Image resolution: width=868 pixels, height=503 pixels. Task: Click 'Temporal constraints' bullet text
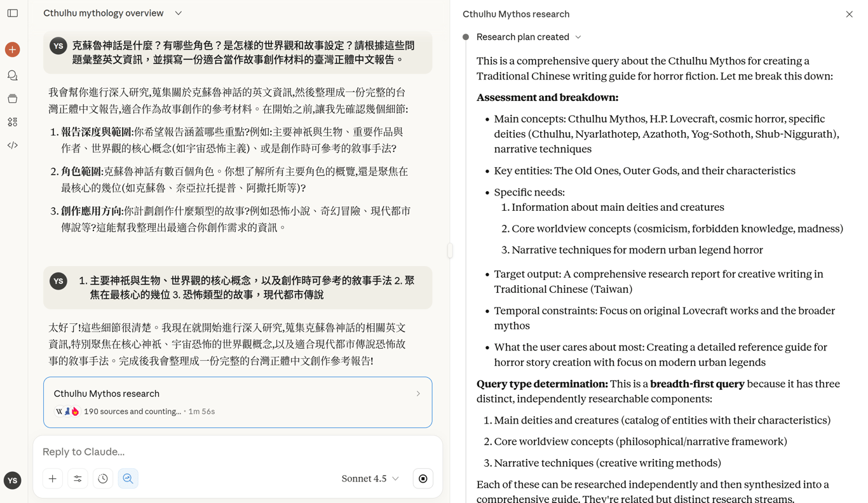point(665,318)
